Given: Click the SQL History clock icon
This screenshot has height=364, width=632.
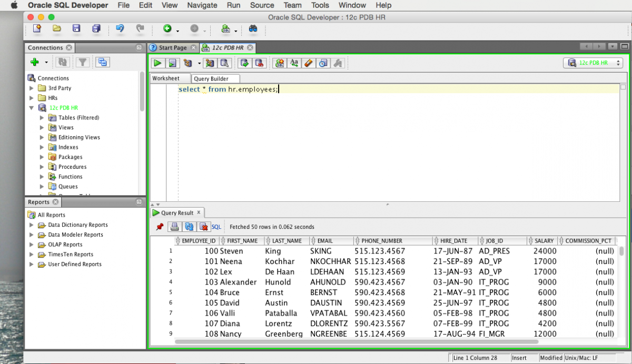Looking at the screenshot, I should tap(323, 63).
